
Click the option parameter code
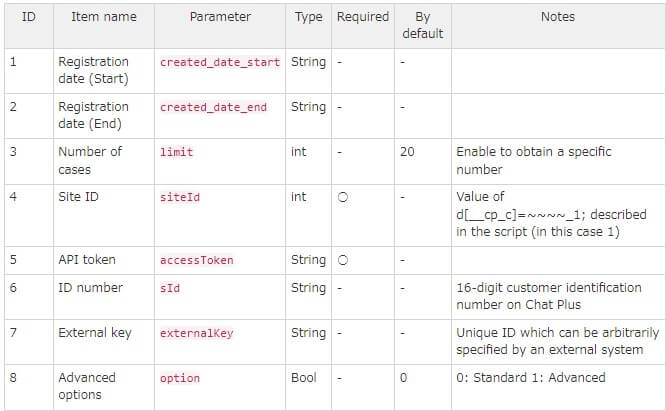point(180,378)
